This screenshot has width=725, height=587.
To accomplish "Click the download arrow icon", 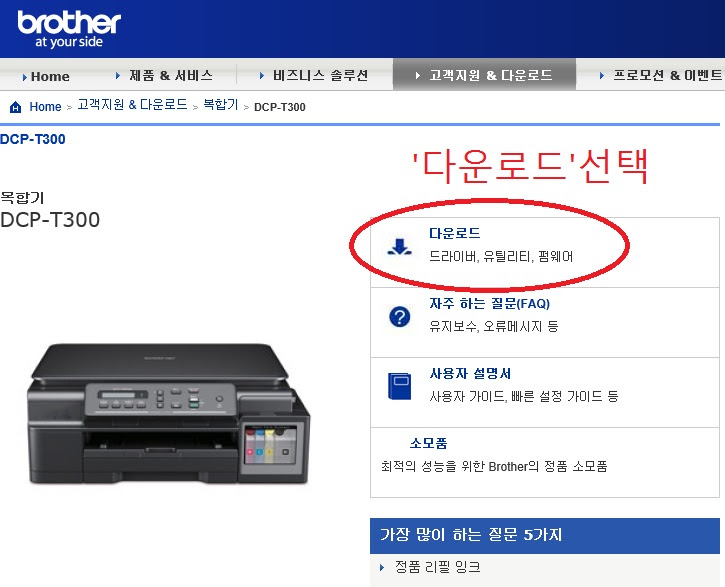I will (399, 247).
